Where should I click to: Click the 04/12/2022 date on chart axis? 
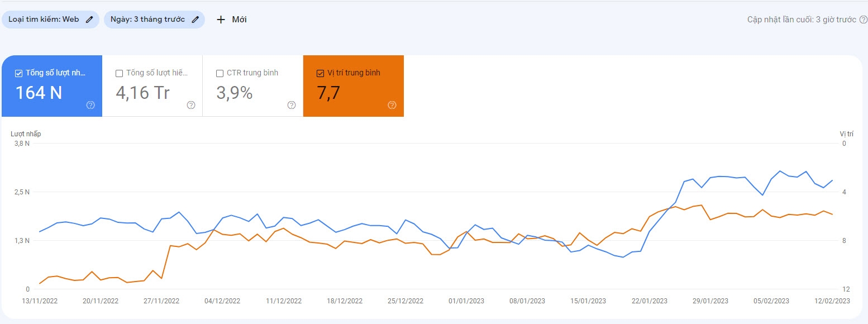[x=222, y=301]
